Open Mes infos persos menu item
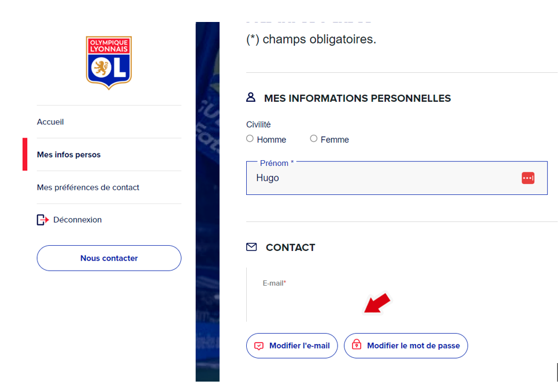Viewport: 560px width, 392px height. (x=69, y=155)
